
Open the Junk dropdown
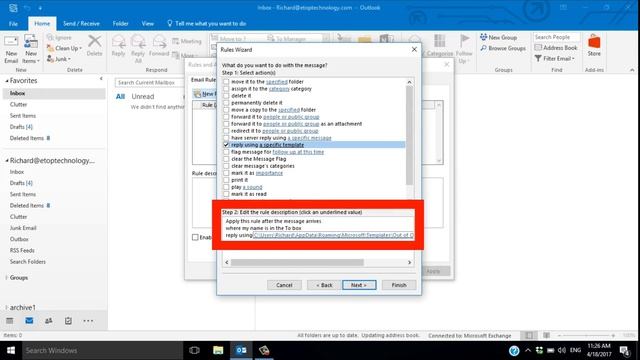(59, 59)
